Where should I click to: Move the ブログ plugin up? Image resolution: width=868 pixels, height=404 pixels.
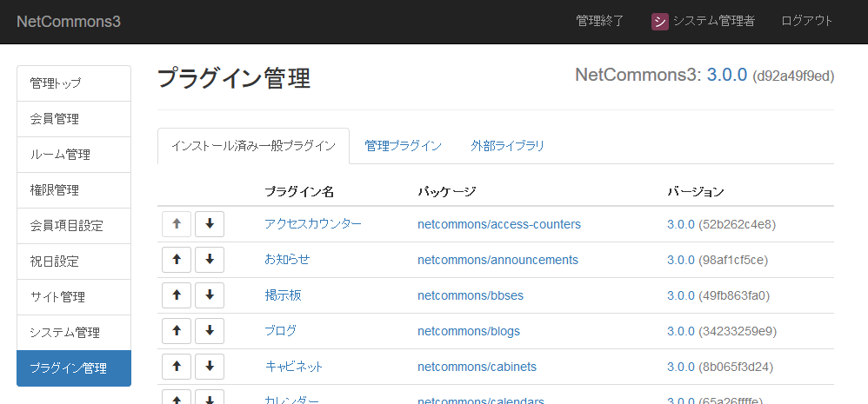[x=177, y=331]
